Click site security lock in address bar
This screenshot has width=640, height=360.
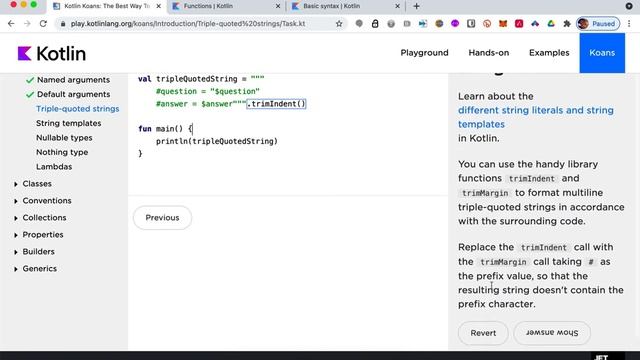coord(62,24)
